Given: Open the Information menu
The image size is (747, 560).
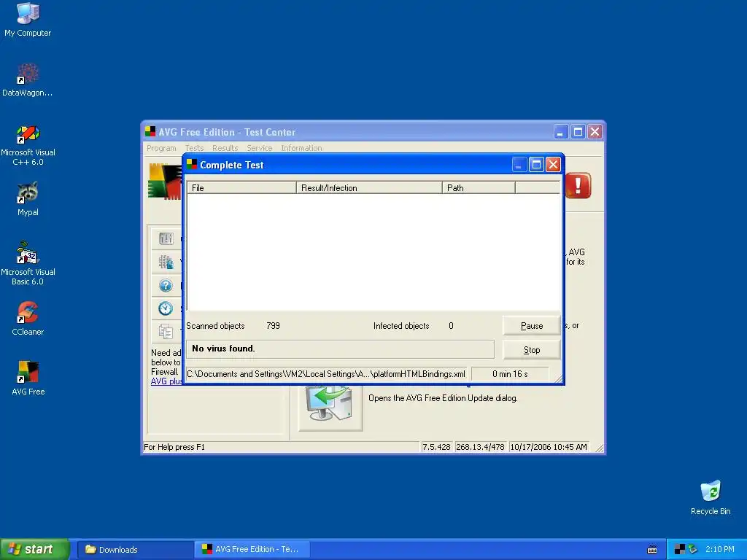Looking at the screenshot, I should (x=301, y=148).
